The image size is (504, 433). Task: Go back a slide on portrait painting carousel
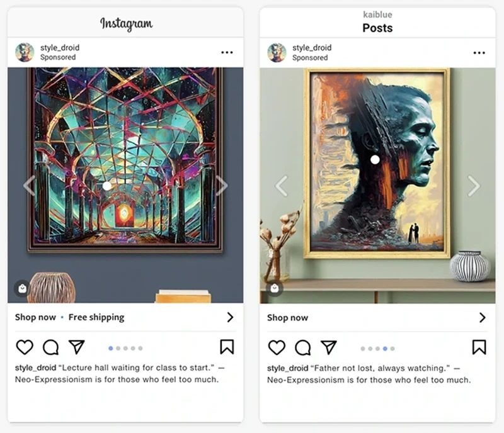[x=281, y=186]
